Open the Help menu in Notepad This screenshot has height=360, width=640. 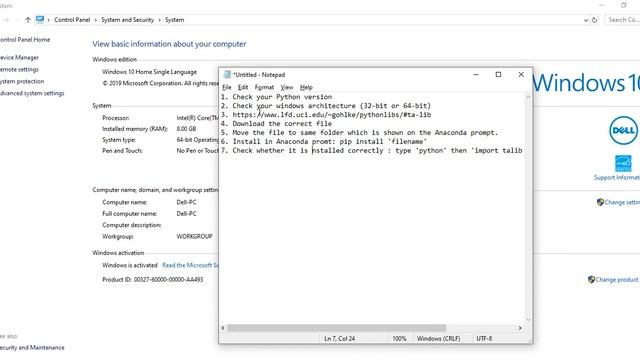[306, 87]
